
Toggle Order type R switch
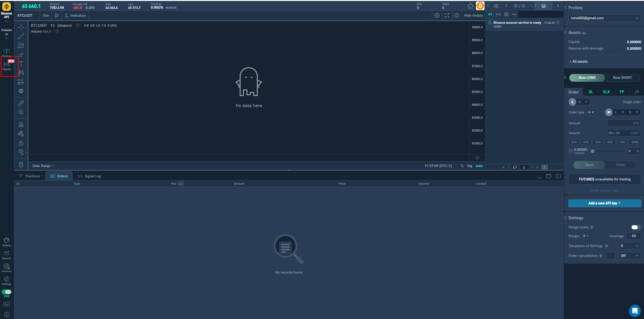click(x=591, y=112)
